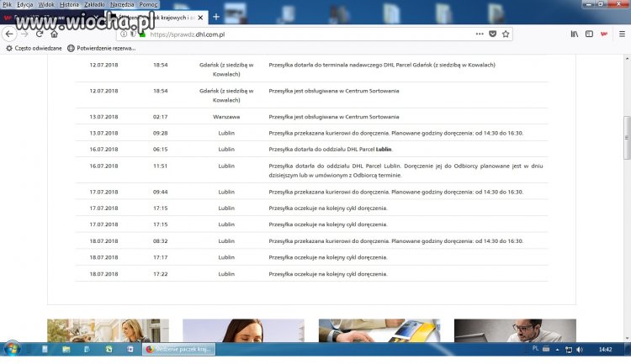Open the thumbnail of dark-haired woman
Screen dimensions: 631x364
pos(243,330)
